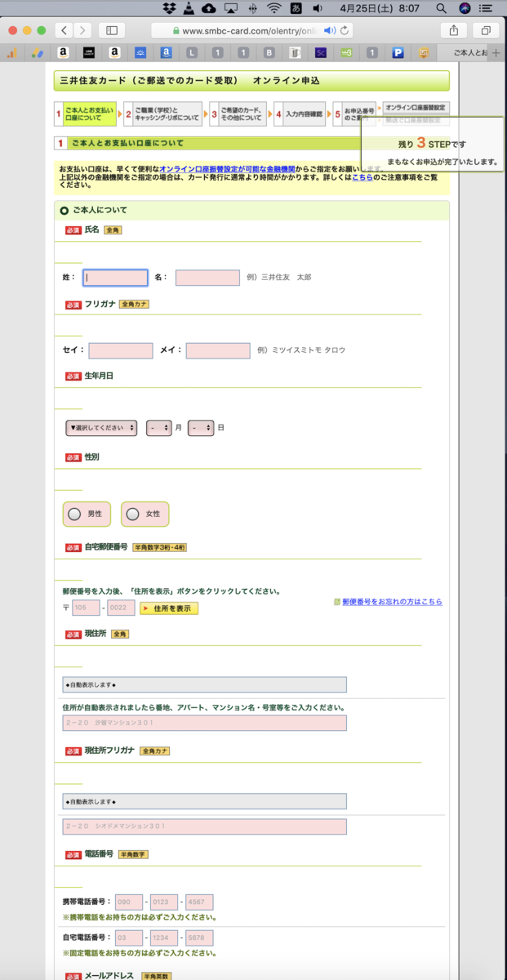Switch to the pinned tab labeled Sc
The image size is (507, 980).
point(321,52)
